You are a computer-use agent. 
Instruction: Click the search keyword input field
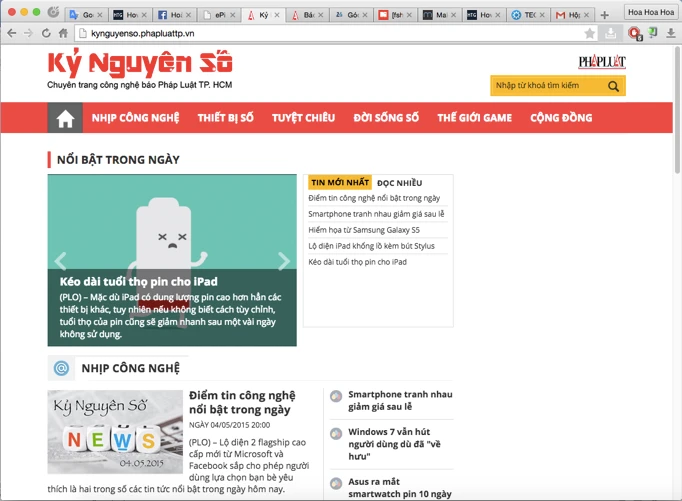546,86
